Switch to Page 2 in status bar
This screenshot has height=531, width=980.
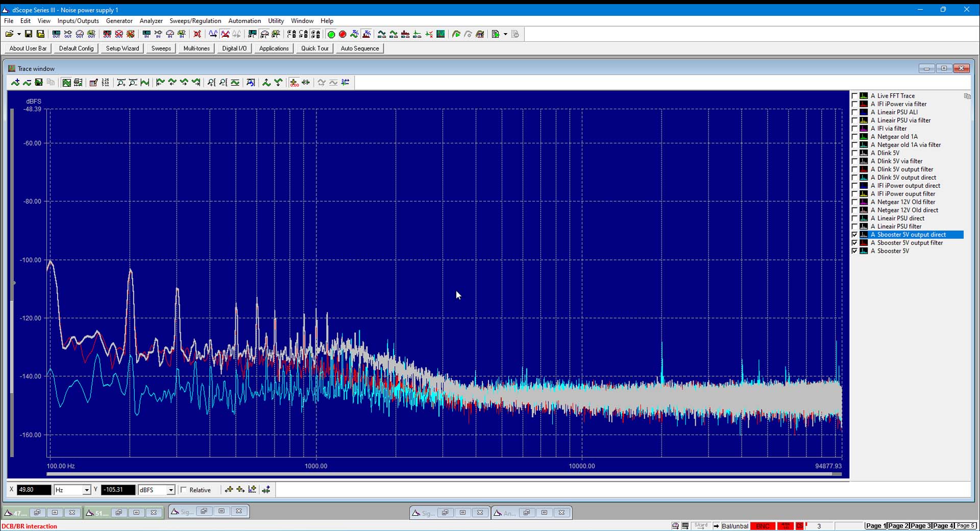point(898,526)
